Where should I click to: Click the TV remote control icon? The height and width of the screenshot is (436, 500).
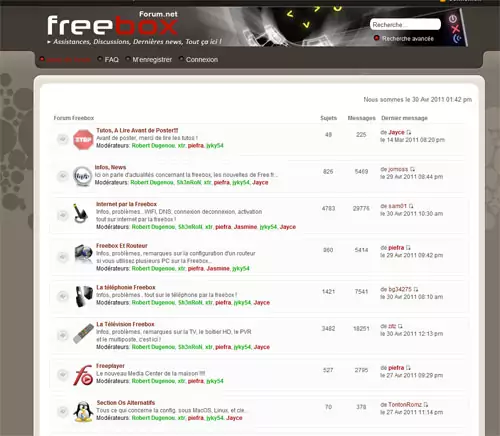(83, 333)
